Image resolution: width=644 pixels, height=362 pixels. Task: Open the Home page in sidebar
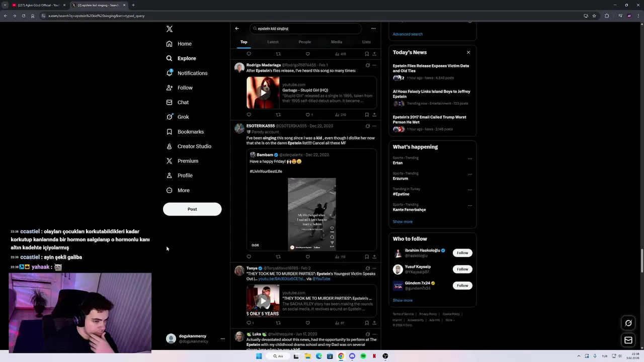click(179, 44)
